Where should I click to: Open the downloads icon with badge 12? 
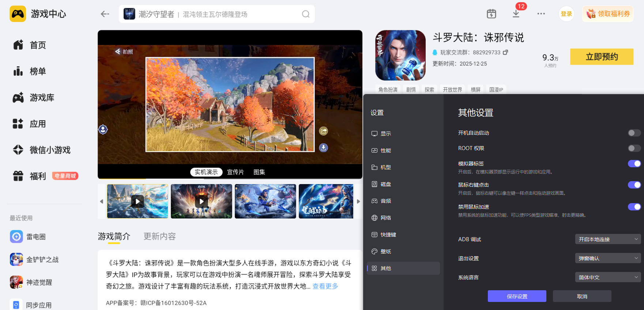point(516,14)
